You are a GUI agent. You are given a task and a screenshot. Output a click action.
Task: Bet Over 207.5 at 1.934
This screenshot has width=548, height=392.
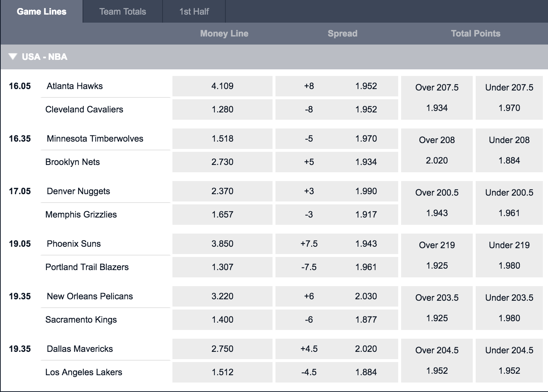point(437,98)
